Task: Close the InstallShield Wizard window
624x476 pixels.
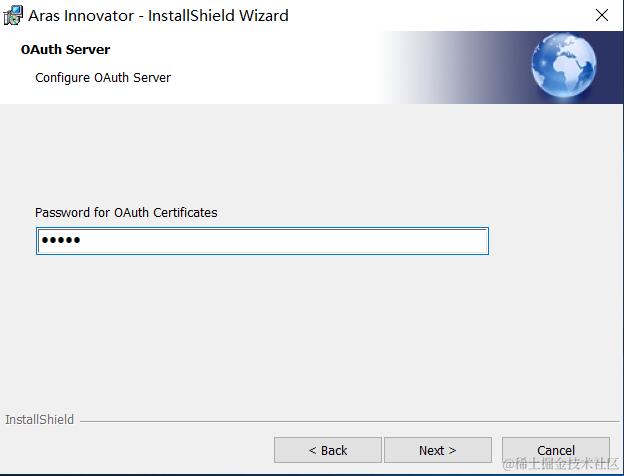Action: click(602, 16)
